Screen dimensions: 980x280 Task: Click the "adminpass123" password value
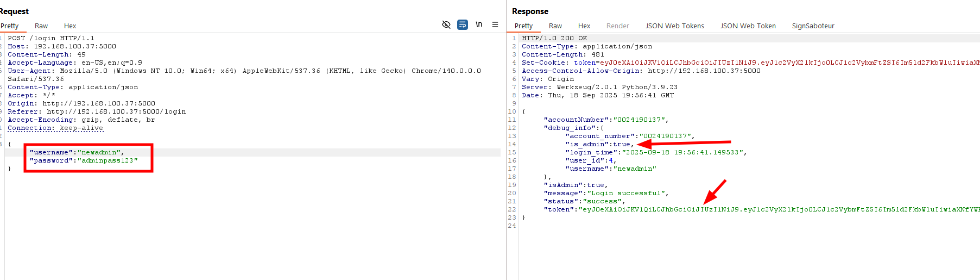108,161
